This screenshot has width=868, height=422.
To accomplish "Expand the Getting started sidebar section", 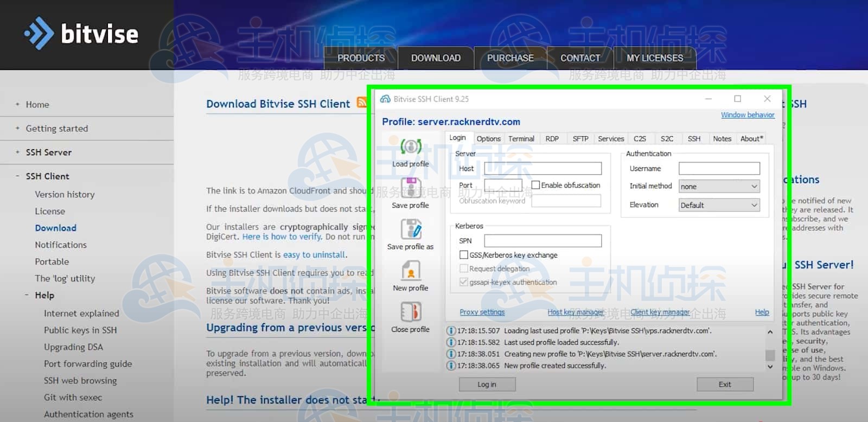I will click(x=18, y=129).
